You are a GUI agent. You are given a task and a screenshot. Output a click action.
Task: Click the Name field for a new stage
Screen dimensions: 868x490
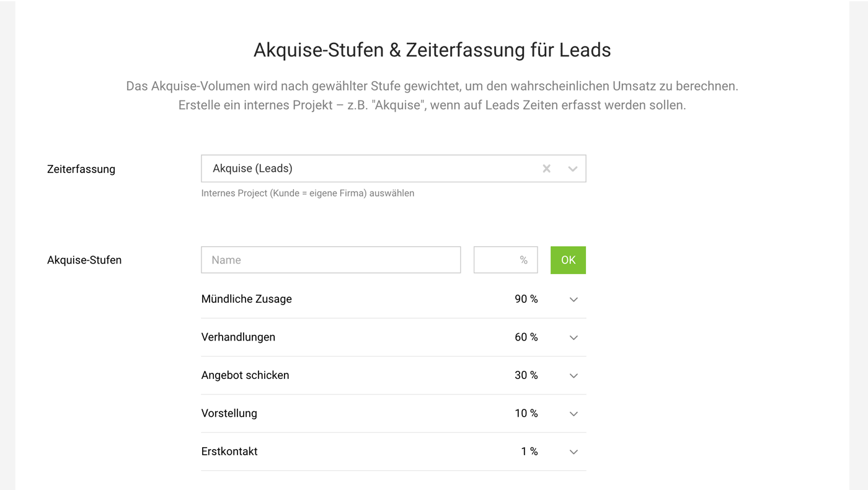pyautogui.click(x=330, y=260)
